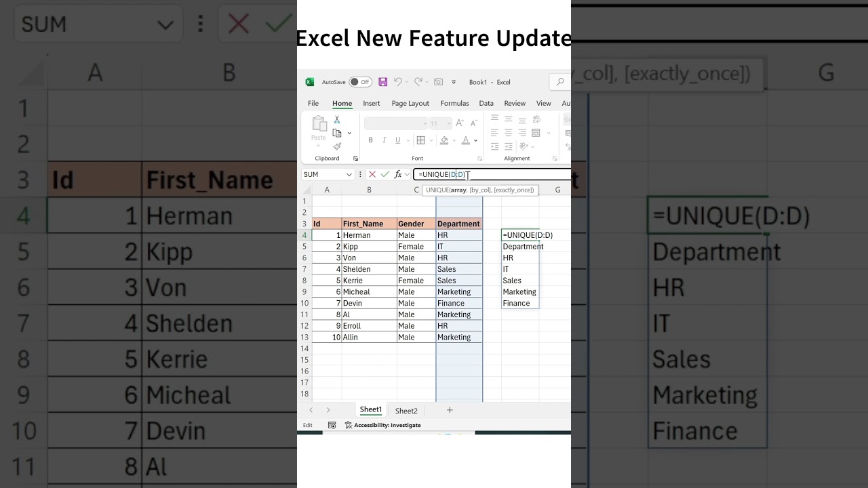Apply Italic formatting
868x488 pixels.
pos(384,140)
